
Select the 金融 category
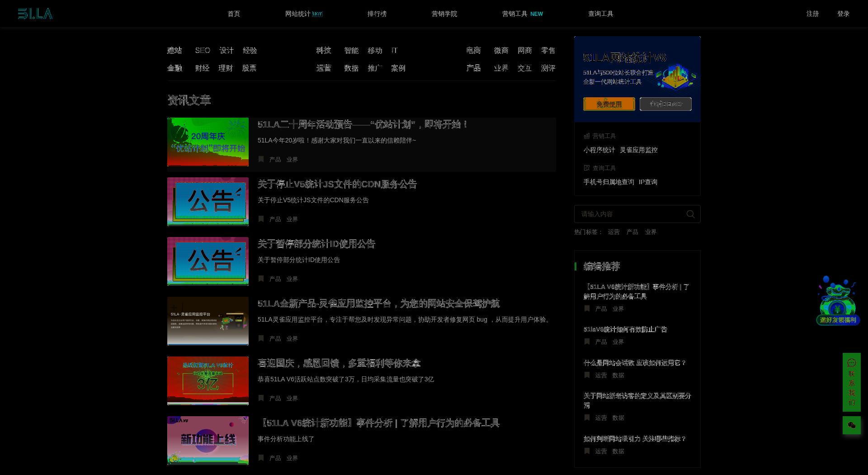tap(175, 68)
